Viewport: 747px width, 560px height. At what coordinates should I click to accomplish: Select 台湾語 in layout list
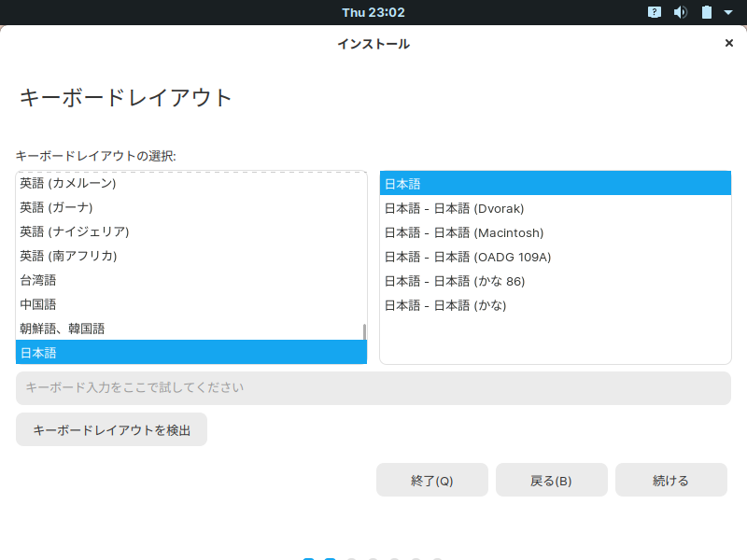click(x=191, y=281)
